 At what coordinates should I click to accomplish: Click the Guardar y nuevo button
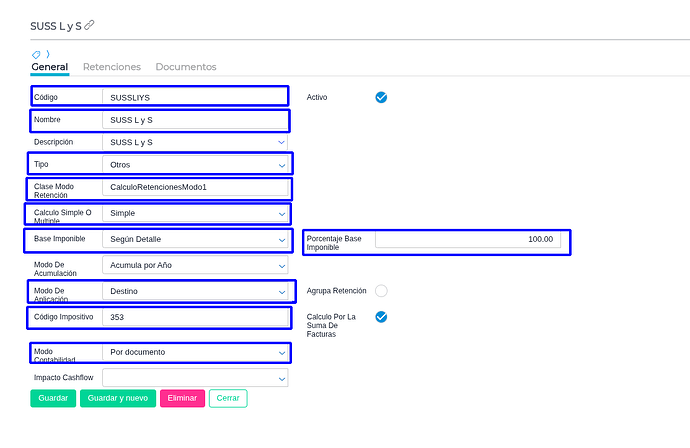tap(118, 398)
